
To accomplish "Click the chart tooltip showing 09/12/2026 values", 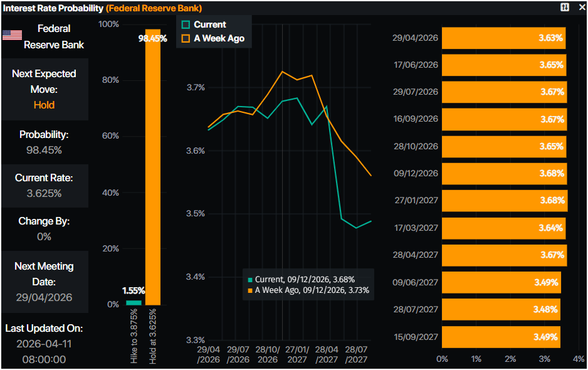I will pos(308,284).
